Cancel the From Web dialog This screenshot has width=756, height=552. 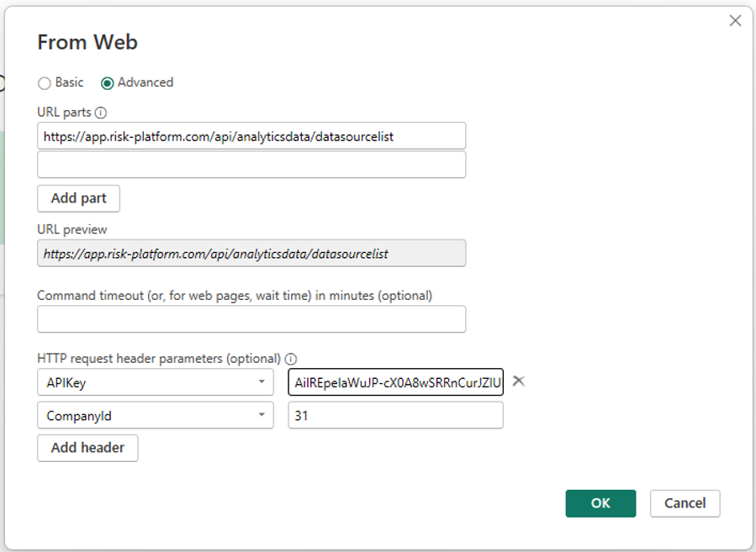(685, 503)
